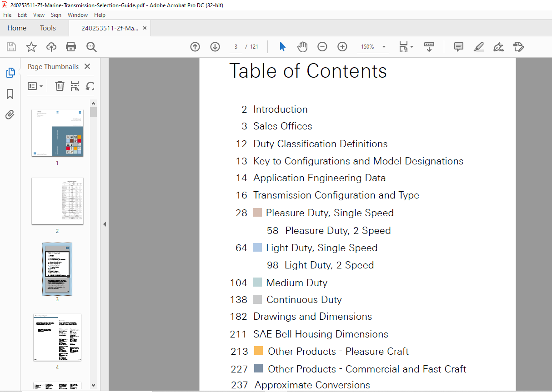Click 'SAE Bell Housing Dimensions' entry
This screenshot has height=392, width=552.
(321, 334)
